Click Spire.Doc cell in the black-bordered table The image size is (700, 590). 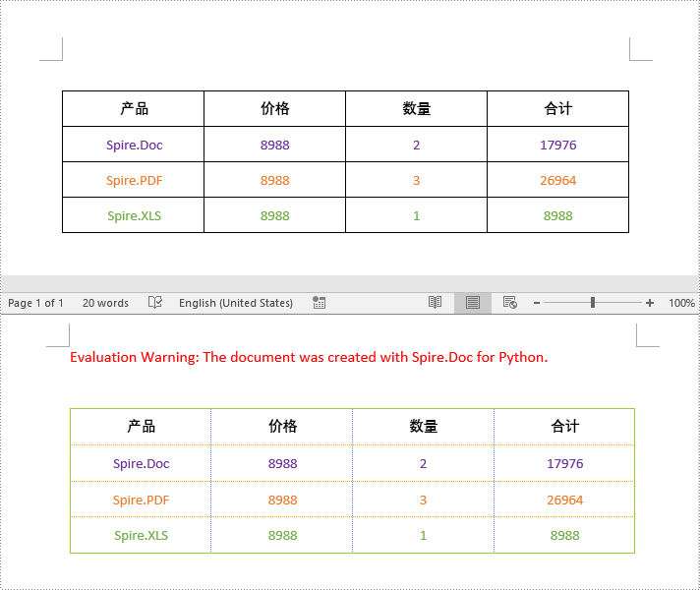coord(134,146)
